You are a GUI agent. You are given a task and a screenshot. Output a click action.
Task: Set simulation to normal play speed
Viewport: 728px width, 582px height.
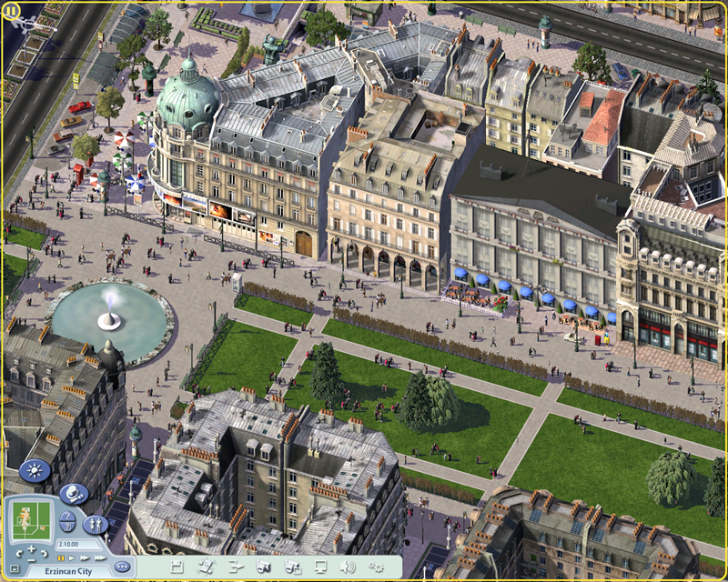(x=72, y=557)
